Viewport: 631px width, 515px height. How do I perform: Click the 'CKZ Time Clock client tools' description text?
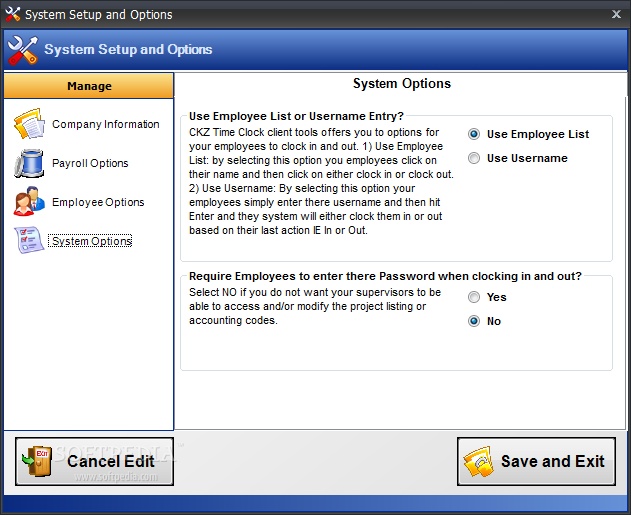[321, 181]
